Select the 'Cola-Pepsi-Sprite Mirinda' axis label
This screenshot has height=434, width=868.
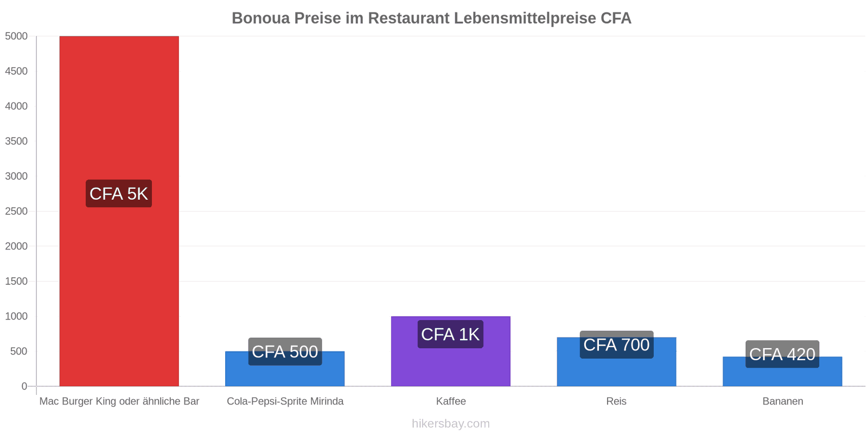pyautogui.click(x=285, y=401)
